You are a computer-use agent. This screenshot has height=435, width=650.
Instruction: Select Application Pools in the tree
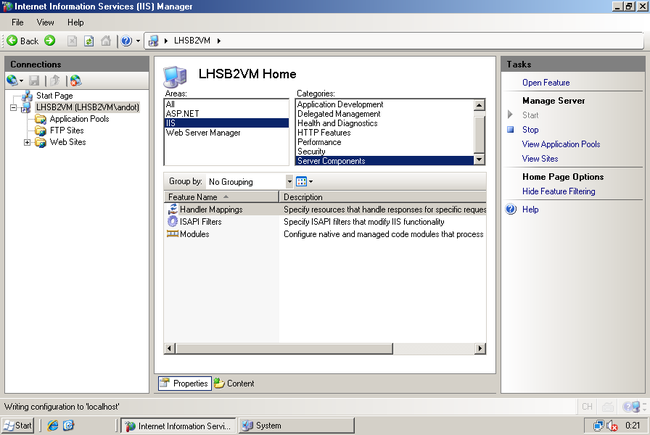coord(79,119)
